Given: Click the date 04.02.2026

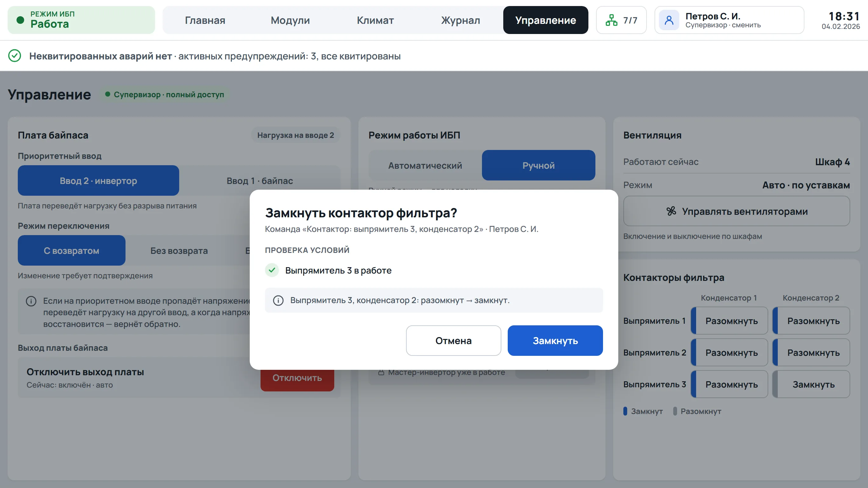Looking at the screenshot, I should [840, 27].
